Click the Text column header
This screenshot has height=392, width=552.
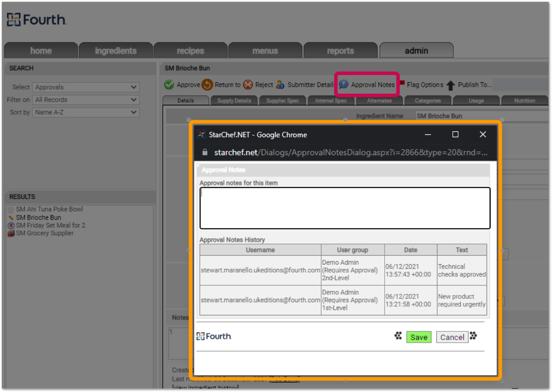pos(462,250)
